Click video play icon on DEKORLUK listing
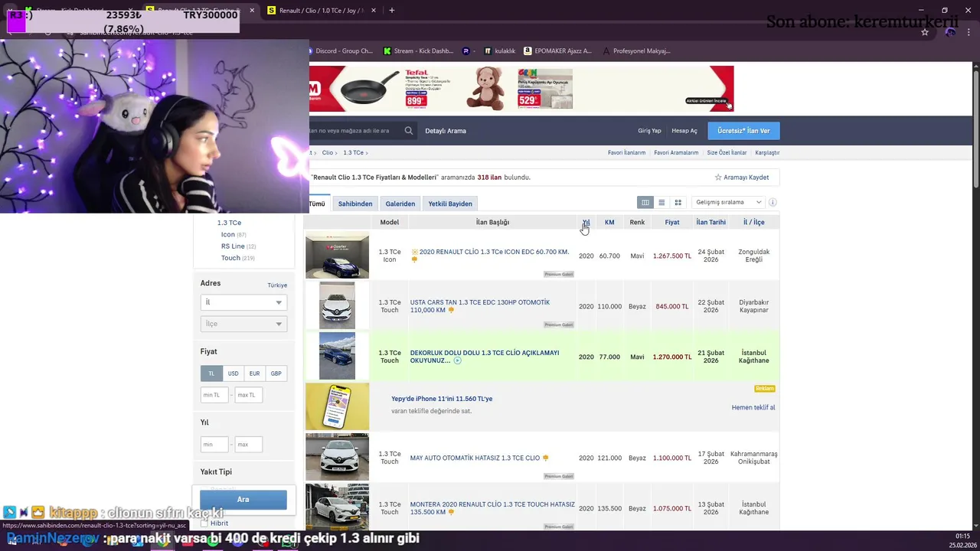The height and width of the screenshot is (551, 980). [x=457, y=360]
